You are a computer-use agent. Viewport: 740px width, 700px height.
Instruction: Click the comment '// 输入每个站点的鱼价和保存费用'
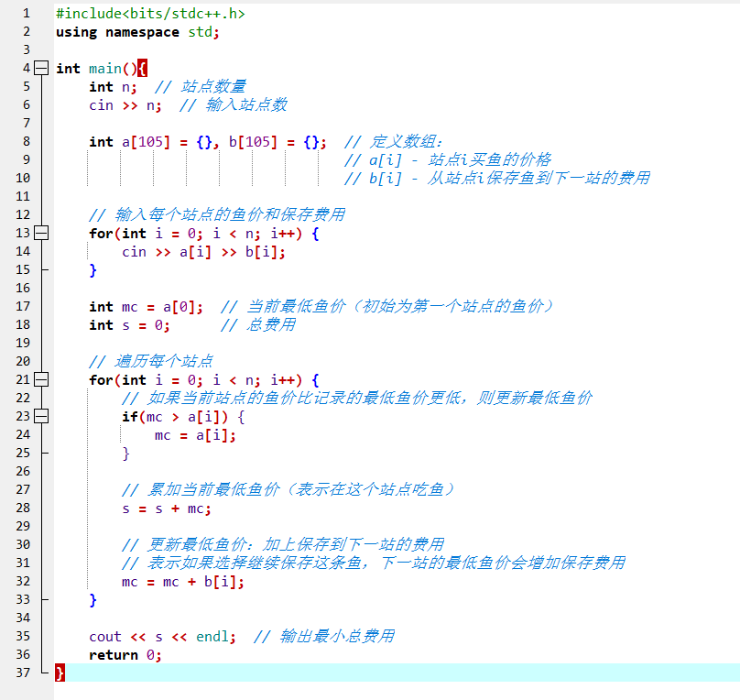coord(217,214)
